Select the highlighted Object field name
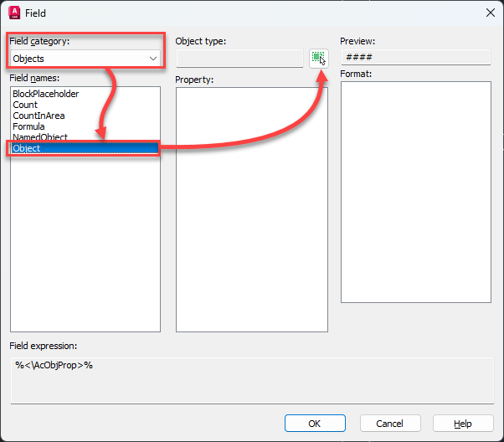504x442 pixels. point(85,148)
